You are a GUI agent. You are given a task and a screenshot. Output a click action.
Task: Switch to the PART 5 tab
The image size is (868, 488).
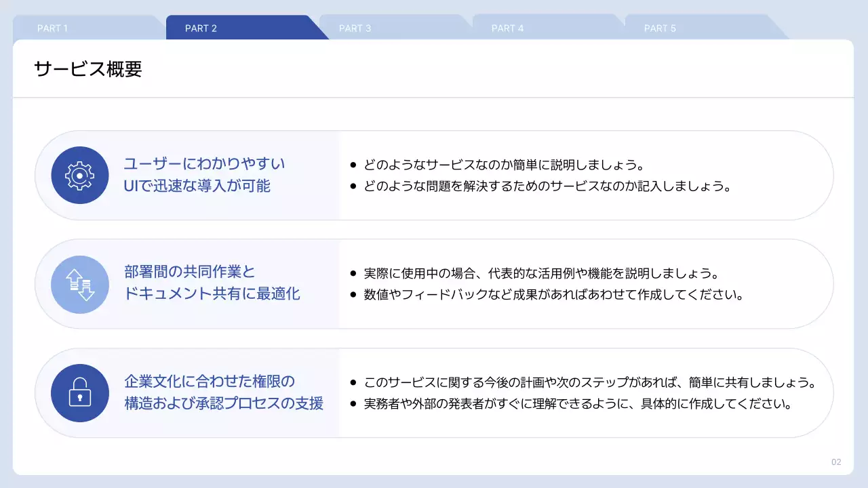tap(660, 28)
